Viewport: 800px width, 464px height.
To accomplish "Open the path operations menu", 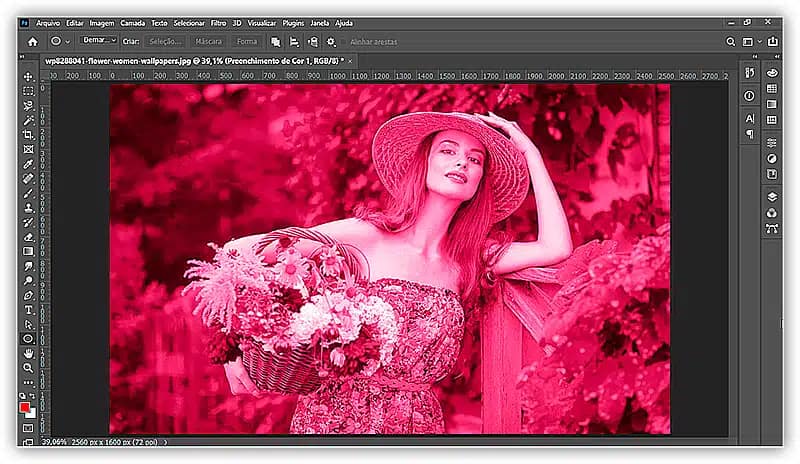I will (x=276, y=42).
